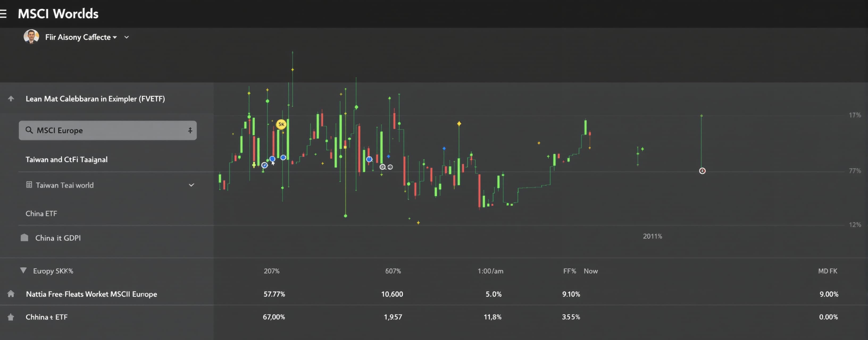868x340 pixels.
Task: Click the 5.0% cell
Action: pyautogui.click(x=493, y=294)
